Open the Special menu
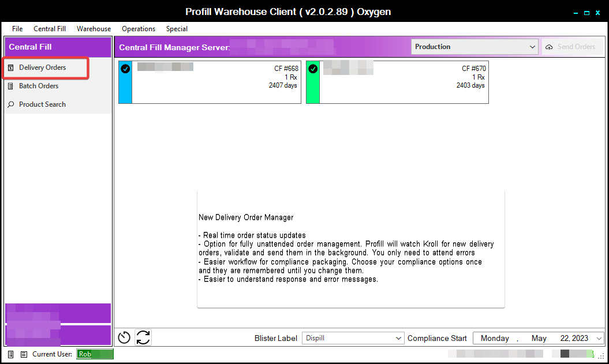The height and width of the screenshot is (364, 609). (177, 29)
